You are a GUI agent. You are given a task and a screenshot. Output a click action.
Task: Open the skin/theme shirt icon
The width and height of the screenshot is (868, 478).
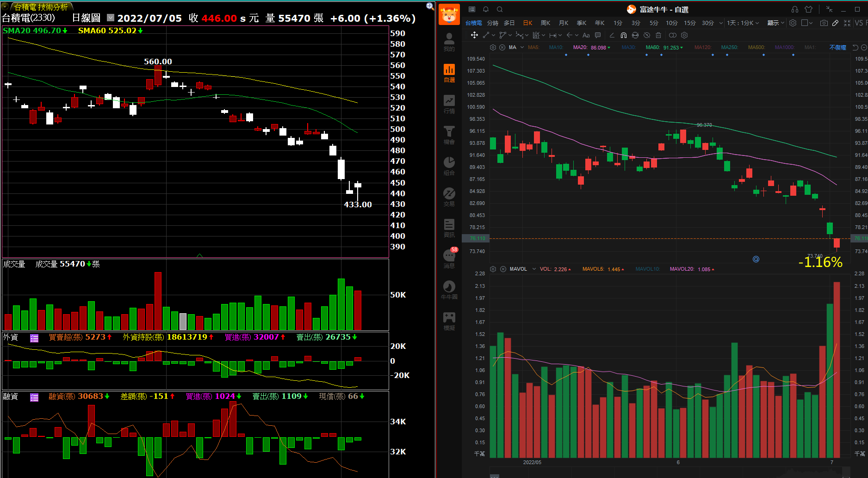click(809, 9)
